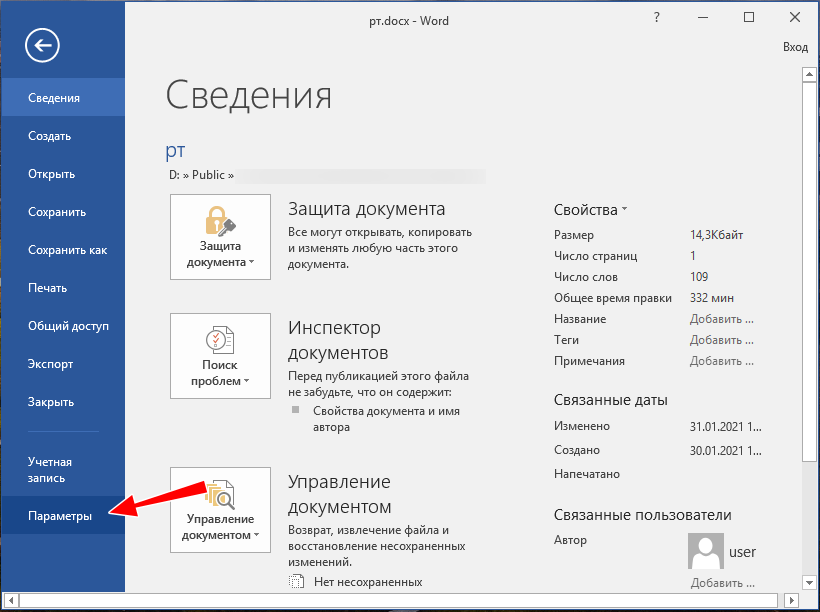Screen dimensions: 820x612
Task: Add tags in the Теги field
Action: [x=721, y=340]
